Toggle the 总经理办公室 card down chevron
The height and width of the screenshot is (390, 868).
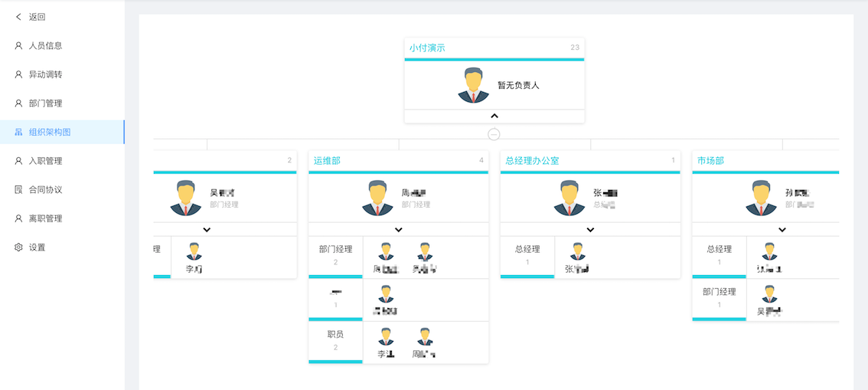click(x=590, y=230)
